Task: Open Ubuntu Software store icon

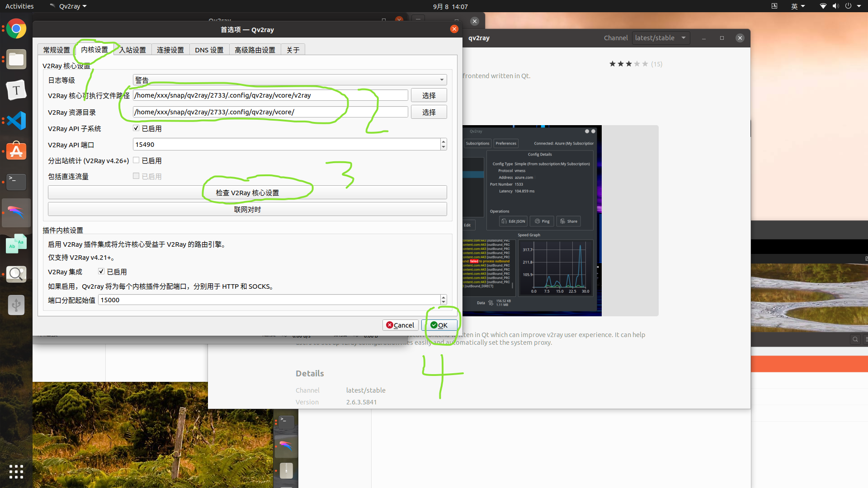Action: tap(16, 151)
